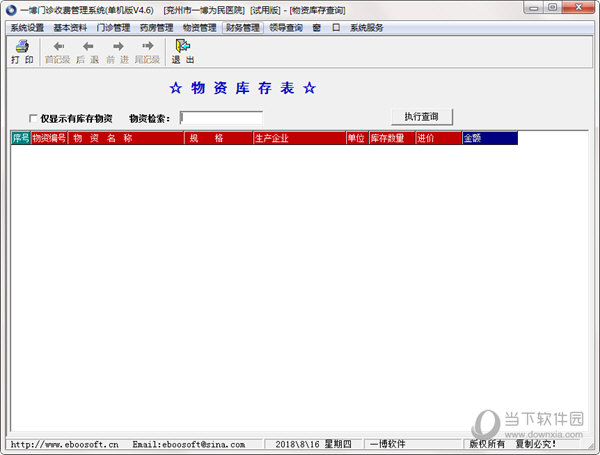The width and height of the screenshot is (600, 455).
Task: Click the 金额 column header
Action: click(x=490, y=138)
